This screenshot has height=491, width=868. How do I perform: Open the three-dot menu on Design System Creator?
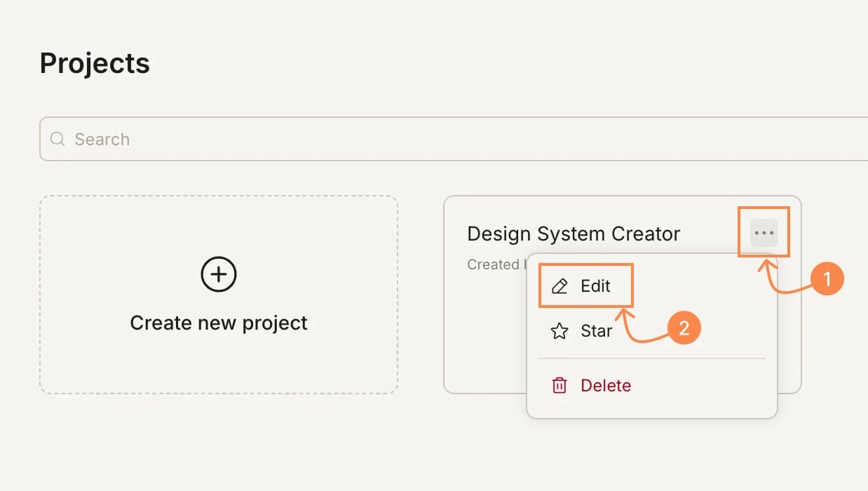[x=764, y=233]
